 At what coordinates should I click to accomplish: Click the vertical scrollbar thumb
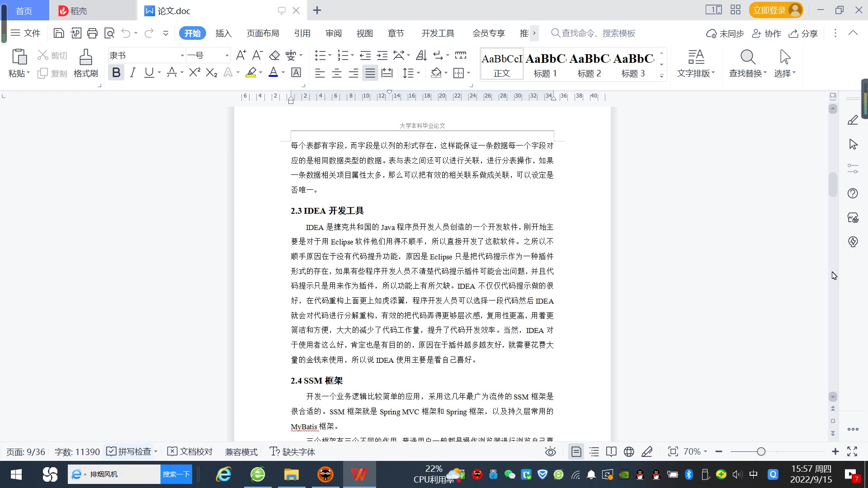click(x=833, y=184)
